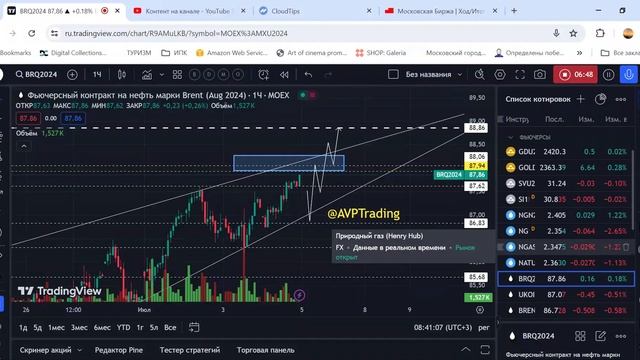Pause the screen recording

[x=609, y=74]
